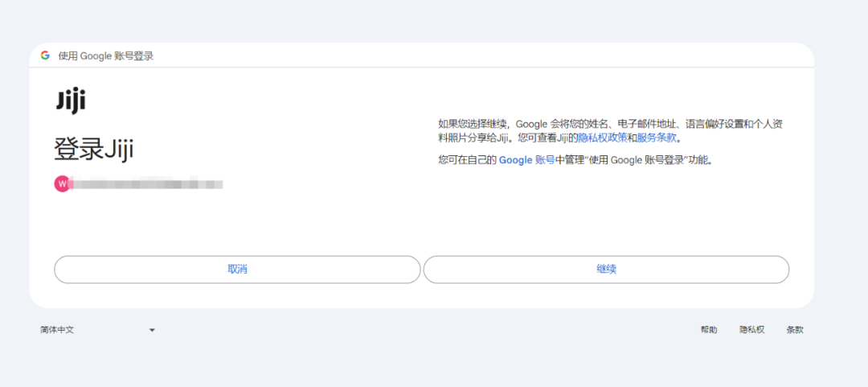Follow the "Google 账号" link
The width and height of the screenshot is (868, 387).
pyautogui.click(x=526, y=160)
